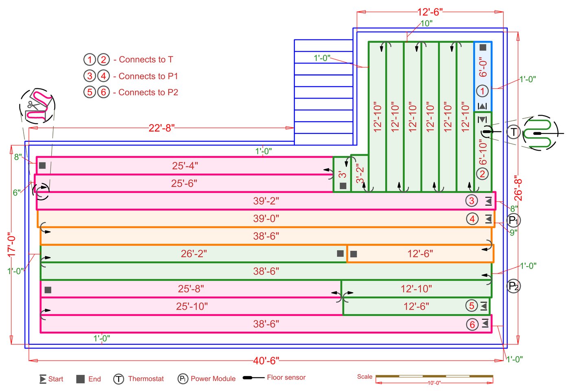The height and width of the screenshot is (392, 570).
Task: Click the End square icon in the legend
Action: click(x=81, y=379)
